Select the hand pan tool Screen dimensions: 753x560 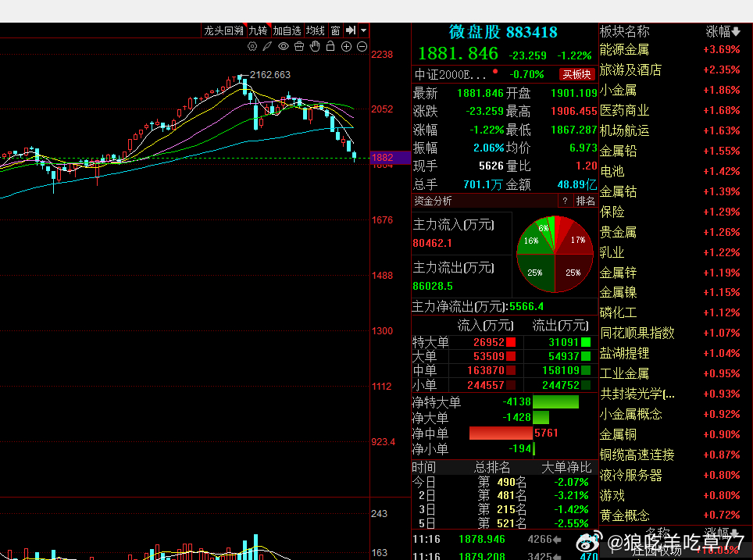(x=315, y=47)
